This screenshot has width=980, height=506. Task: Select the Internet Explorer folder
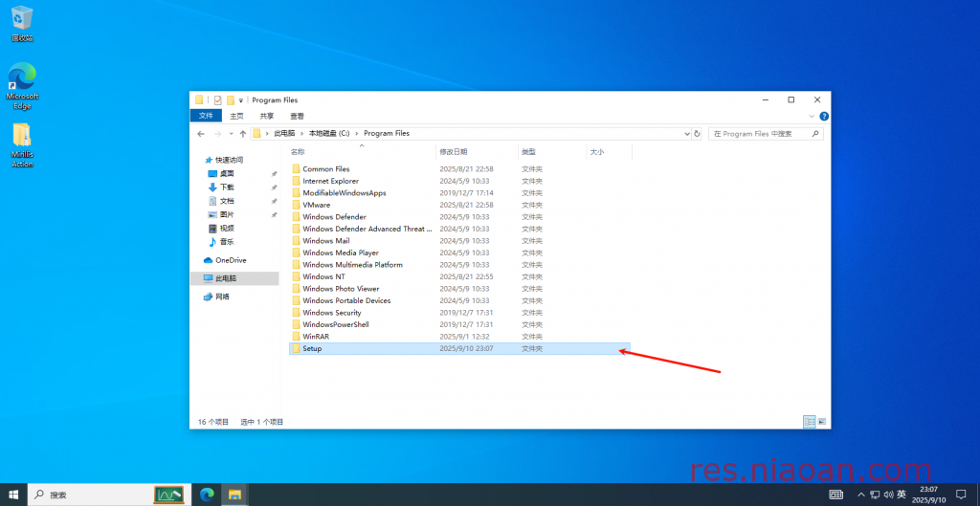tap(460, 181)
